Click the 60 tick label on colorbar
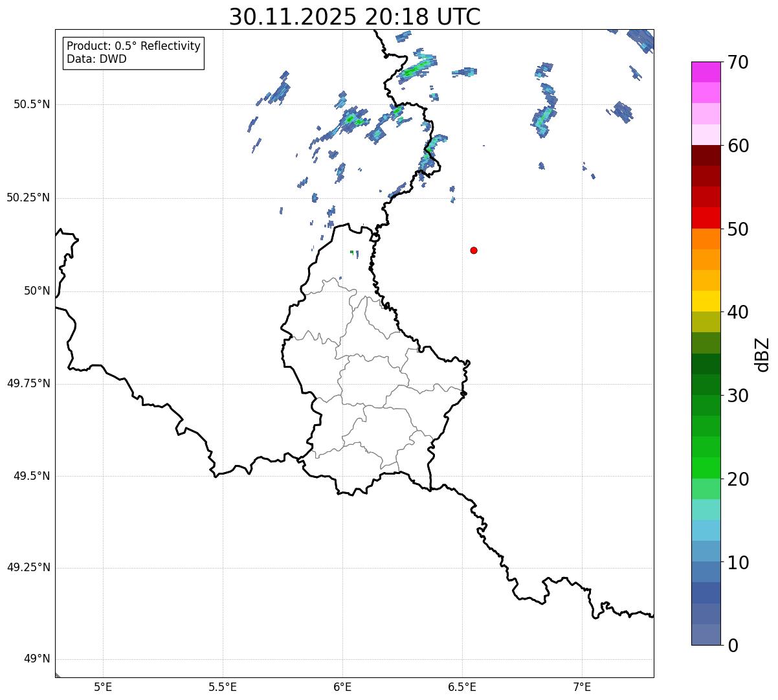778x700 pixels. pyautogui.click(x=738, y=146)
